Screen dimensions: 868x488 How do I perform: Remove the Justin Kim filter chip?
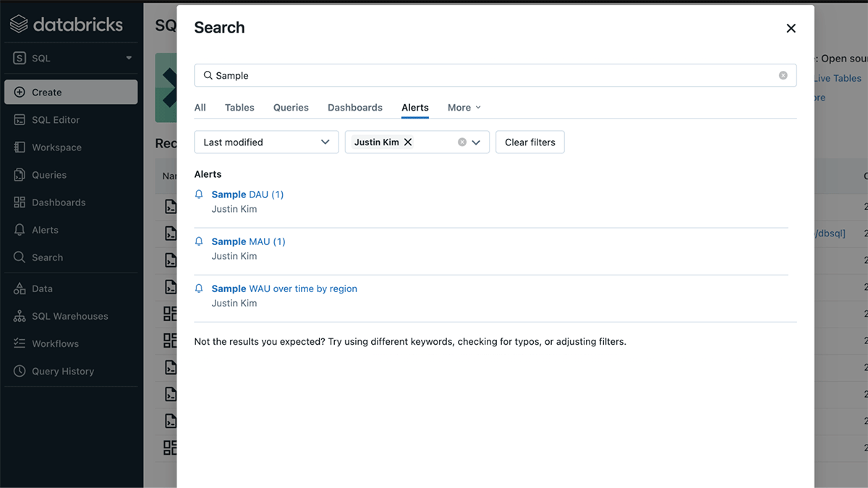pos(408,142)
